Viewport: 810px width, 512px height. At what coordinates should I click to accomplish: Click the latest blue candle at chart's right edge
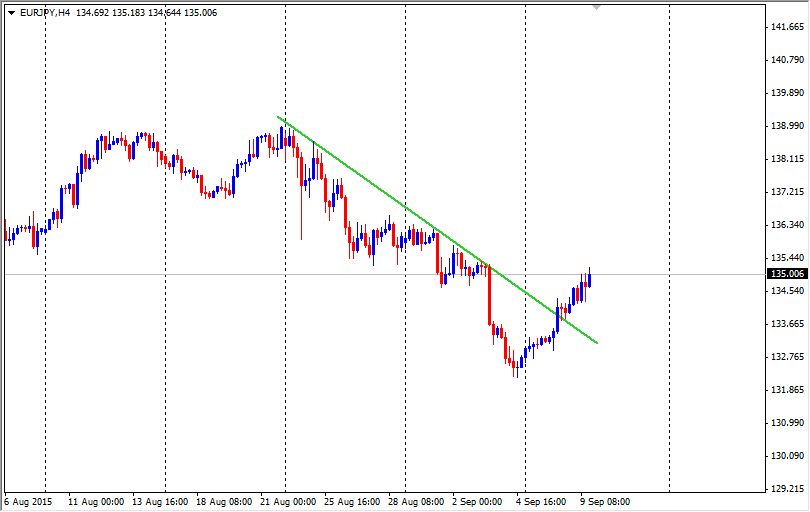point(589,280)
